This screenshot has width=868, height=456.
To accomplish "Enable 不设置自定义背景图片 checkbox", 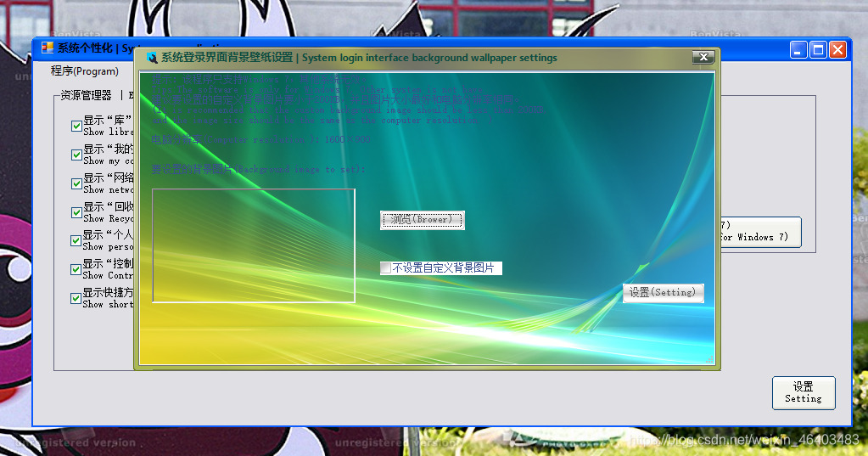I will pos(386,268).
